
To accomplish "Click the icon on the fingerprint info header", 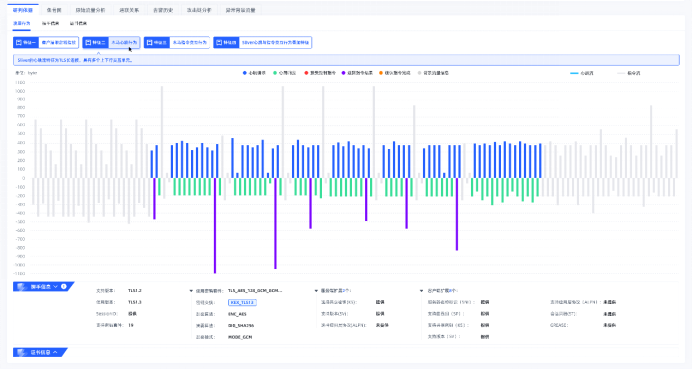I will pos(22,287).
